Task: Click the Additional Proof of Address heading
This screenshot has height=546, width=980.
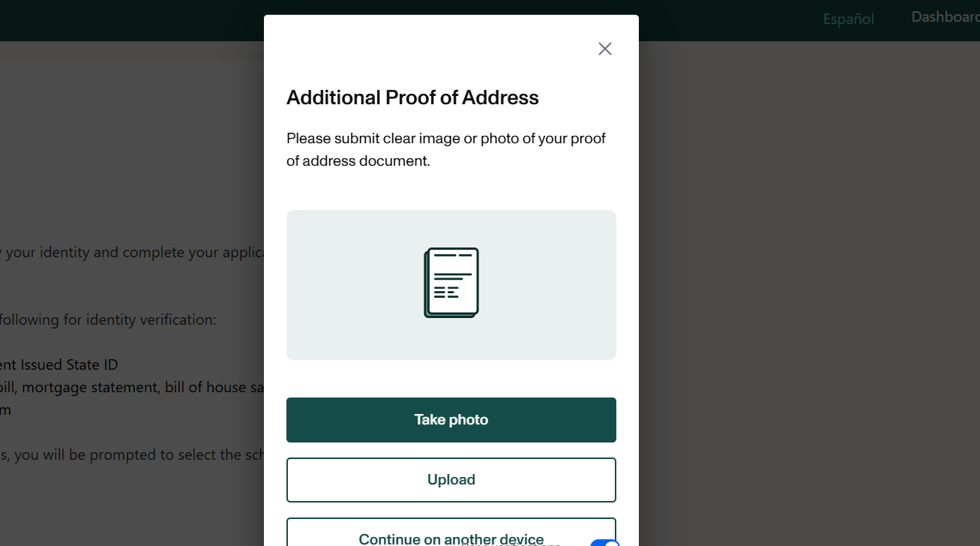Action: (412, 97)
